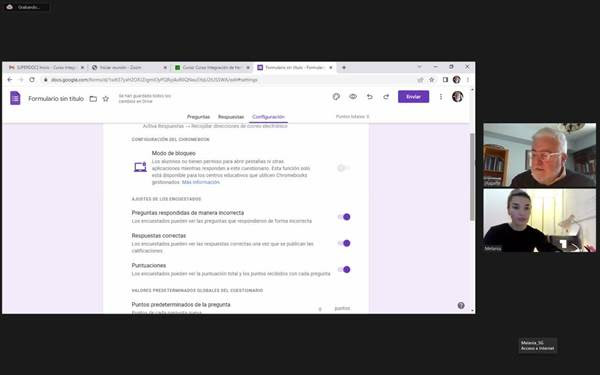Image resolution: width=600 pixels, height=375 pixels.
Task: Click the preview eye icon
Action: click(x=353, y=97)
